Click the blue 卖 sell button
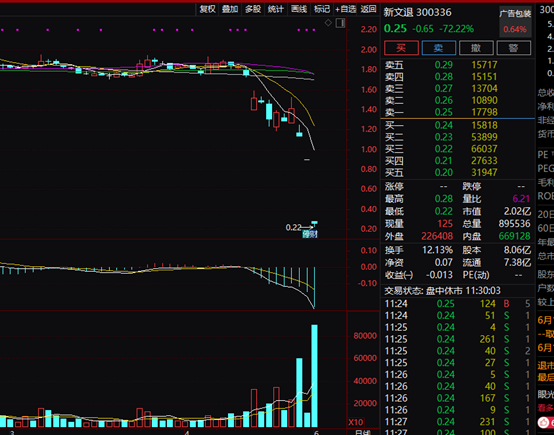Viewport: 554px width, 435px height. (x=438, y=48)
